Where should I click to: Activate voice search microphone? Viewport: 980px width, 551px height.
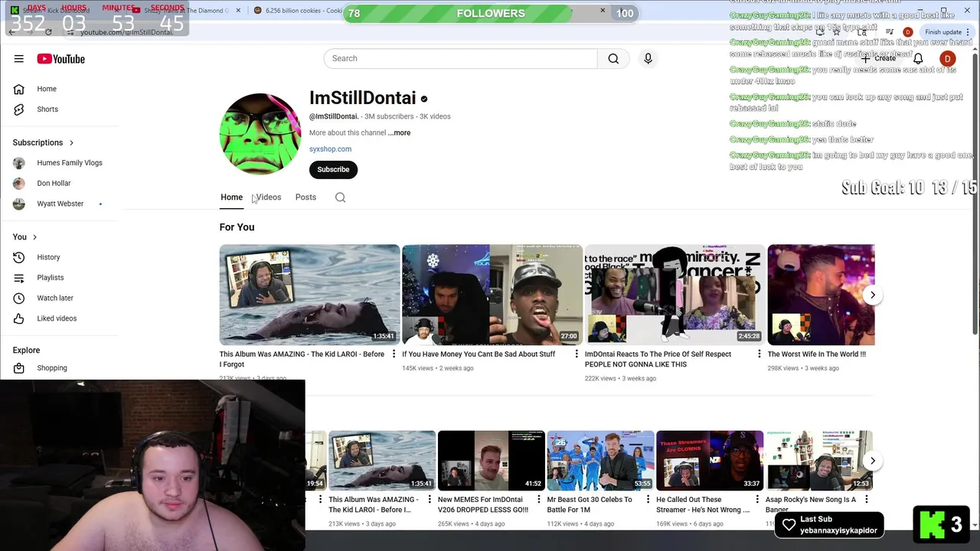(x=648, y=58)
